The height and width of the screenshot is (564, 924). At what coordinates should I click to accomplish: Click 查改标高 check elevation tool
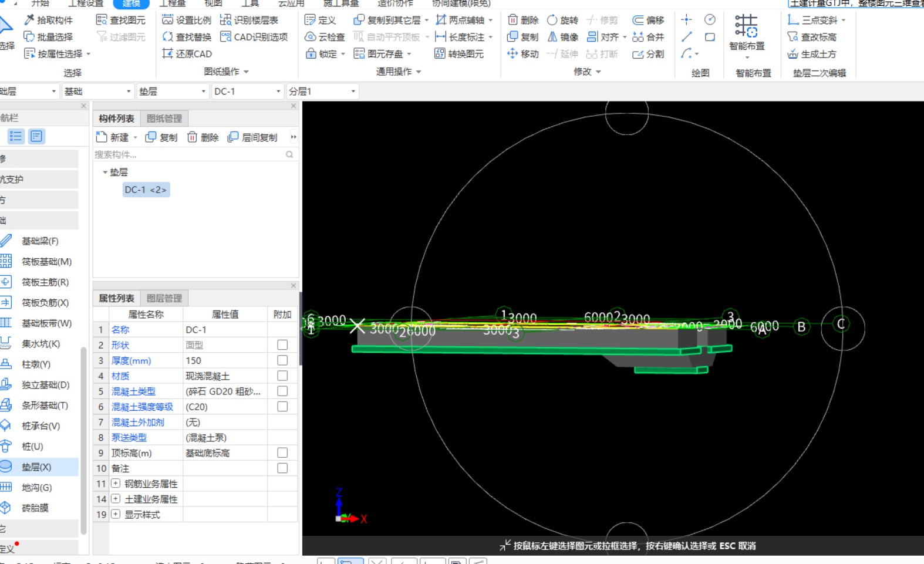(x=812, y=37)
